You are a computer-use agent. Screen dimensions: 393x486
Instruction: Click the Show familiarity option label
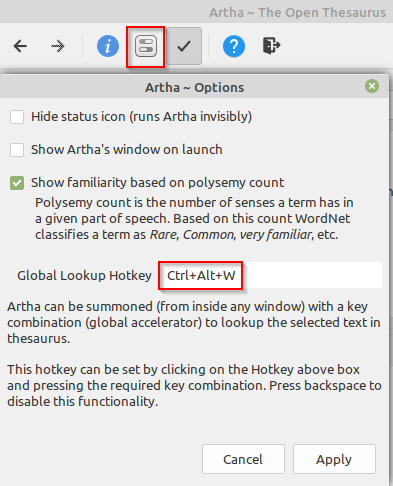click(x=157, y=183)
